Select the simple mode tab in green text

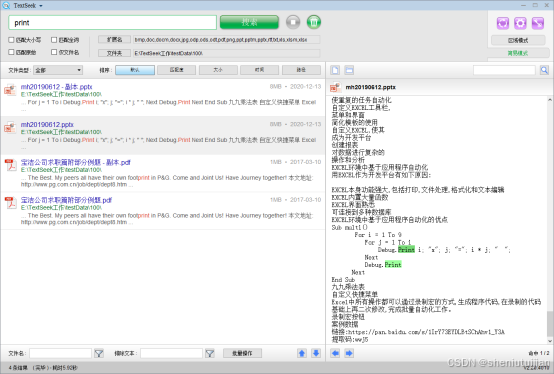518,53
